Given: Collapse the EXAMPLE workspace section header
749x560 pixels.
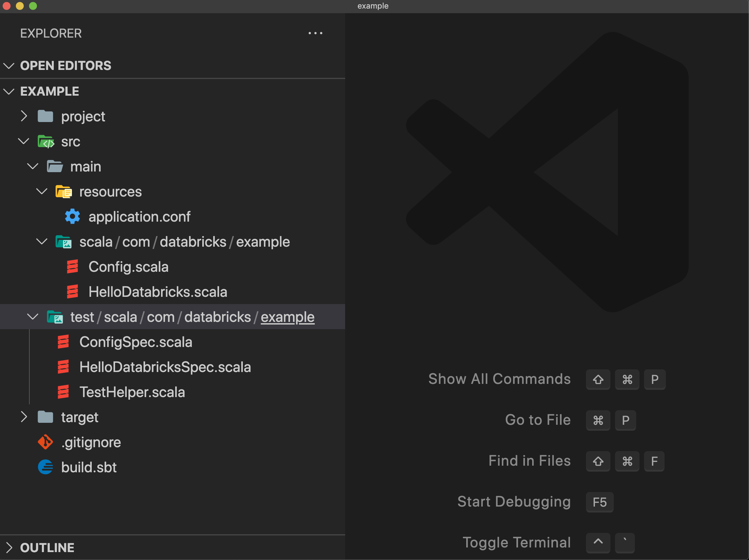Looking at the screenshot, I should click(49, 91).
